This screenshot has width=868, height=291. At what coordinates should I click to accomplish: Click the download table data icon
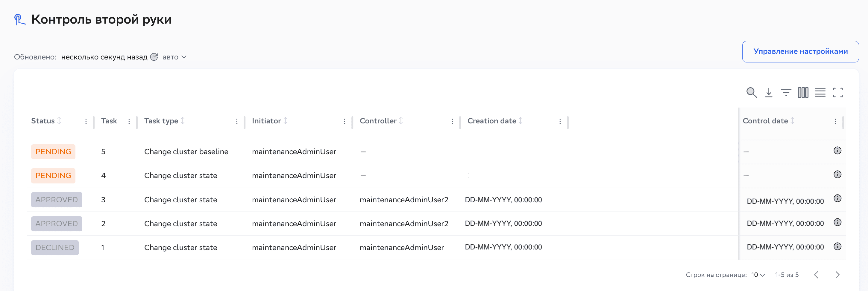tap(769, 93)
